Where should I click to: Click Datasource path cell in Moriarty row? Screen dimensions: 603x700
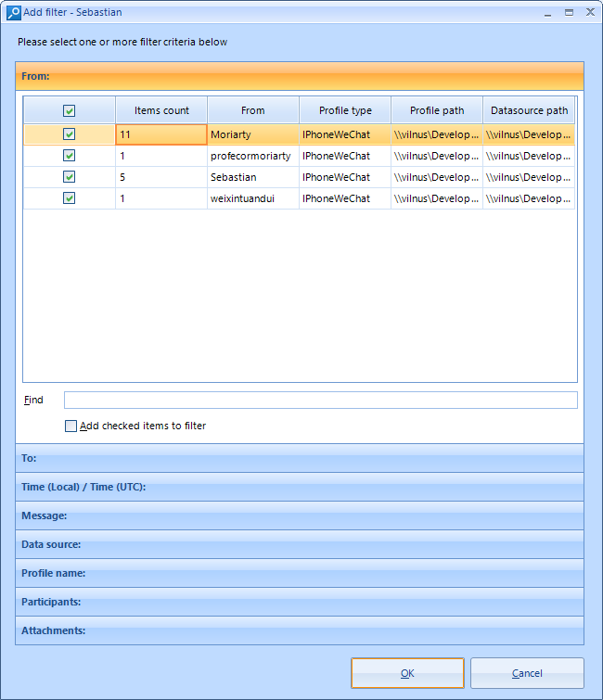[x=529, y=134]
